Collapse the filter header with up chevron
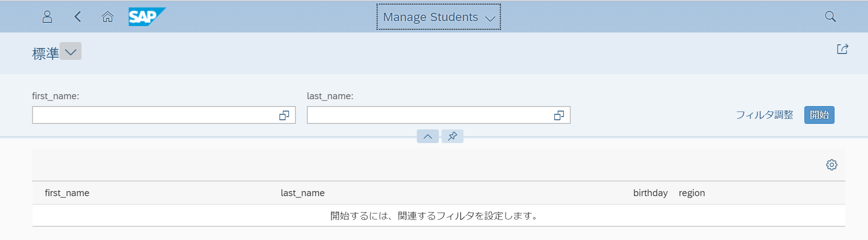 tap(428, 136)
